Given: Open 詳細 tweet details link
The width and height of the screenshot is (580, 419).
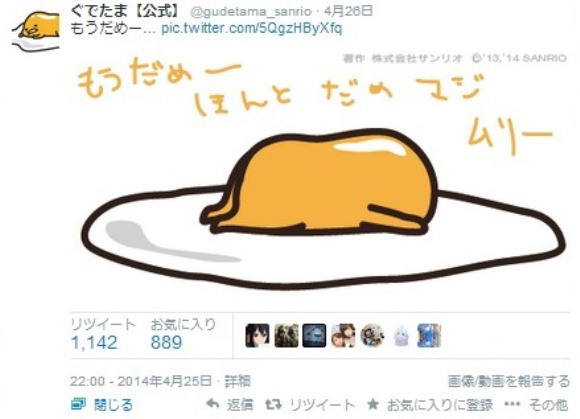Looking at the screenshot, I should tap(238, 381).
